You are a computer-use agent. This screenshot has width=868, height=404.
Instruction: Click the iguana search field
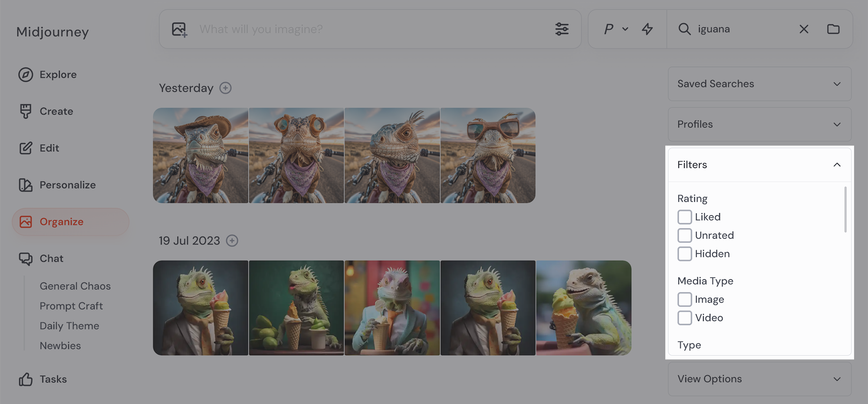745,29
